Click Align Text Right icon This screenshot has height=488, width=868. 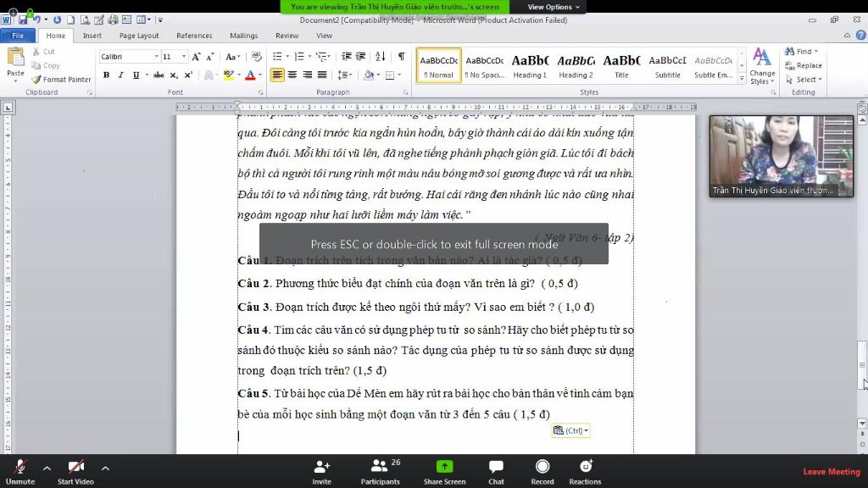pos(307,75)
